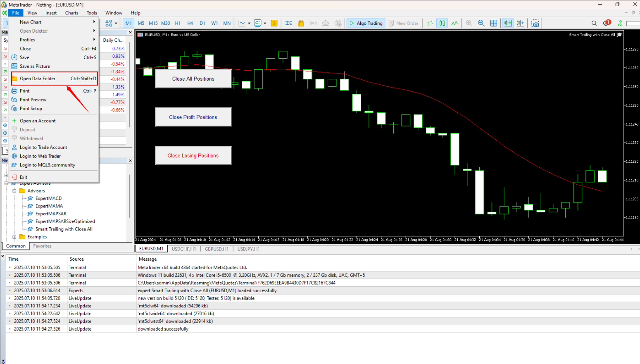Select ExpertMAPSARSizeOptimized advisor
Viewport: 640px width, 364px height.
[x=65, y=221]
